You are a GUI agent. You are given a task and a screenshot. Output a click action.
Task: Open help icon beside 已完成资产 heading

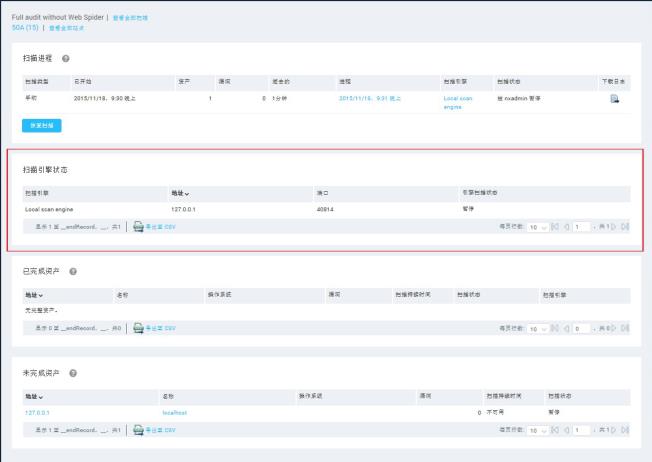(x=74, y=271)
